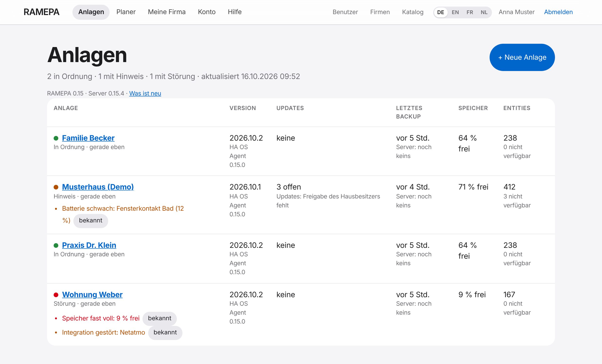Mark Netatmo integration alert as bekannt

click(x=165, y=332)
